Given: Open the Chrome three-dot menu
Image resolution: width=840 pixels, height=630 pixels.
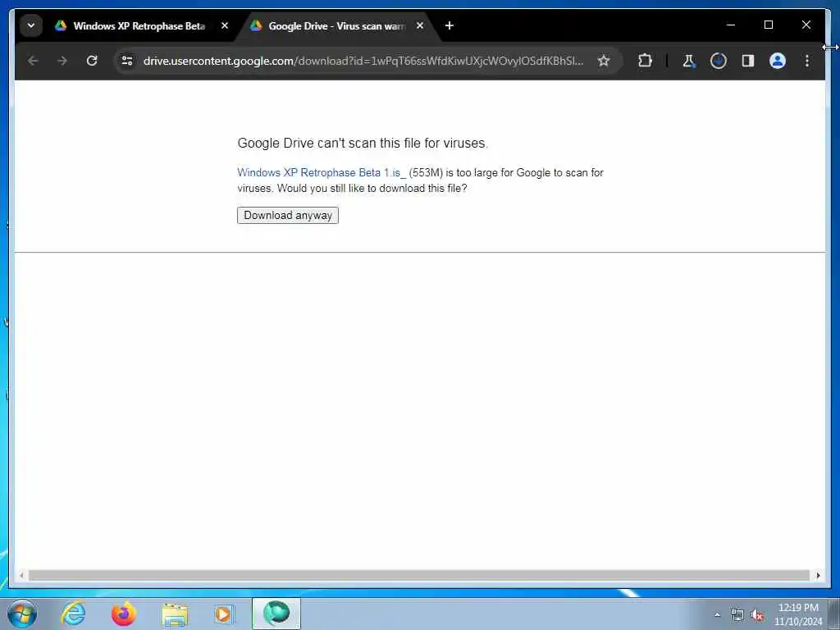Looking at the screenshot, I should (807, 61).
